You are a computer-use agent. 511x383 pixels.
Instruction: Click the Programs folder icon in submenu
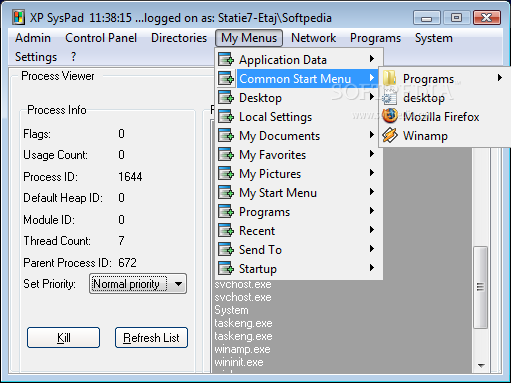point(389,78)
